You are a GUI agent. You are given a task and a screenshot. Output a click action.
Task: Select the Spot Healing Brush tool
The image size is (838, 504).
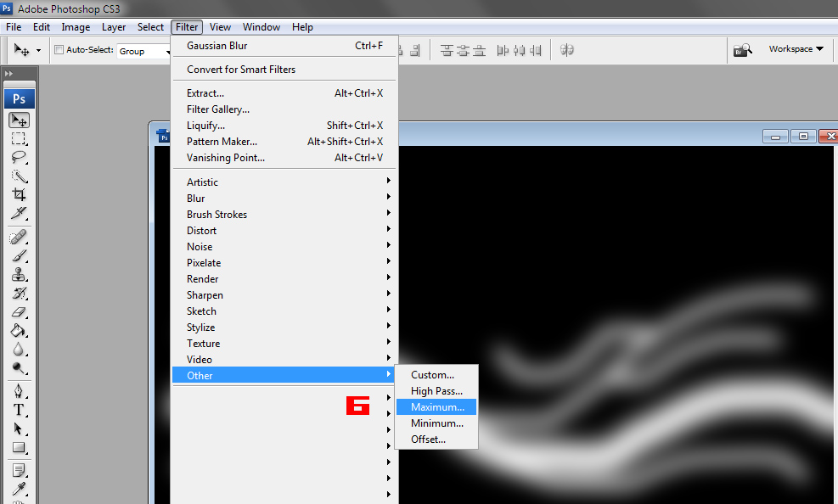[x=19, y=237]
